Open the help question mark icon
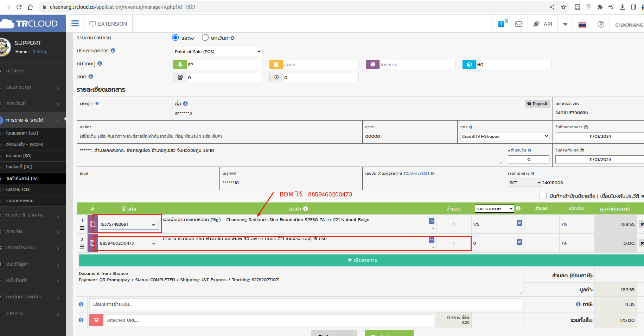The image size is (644, 336). pos(601,24)
